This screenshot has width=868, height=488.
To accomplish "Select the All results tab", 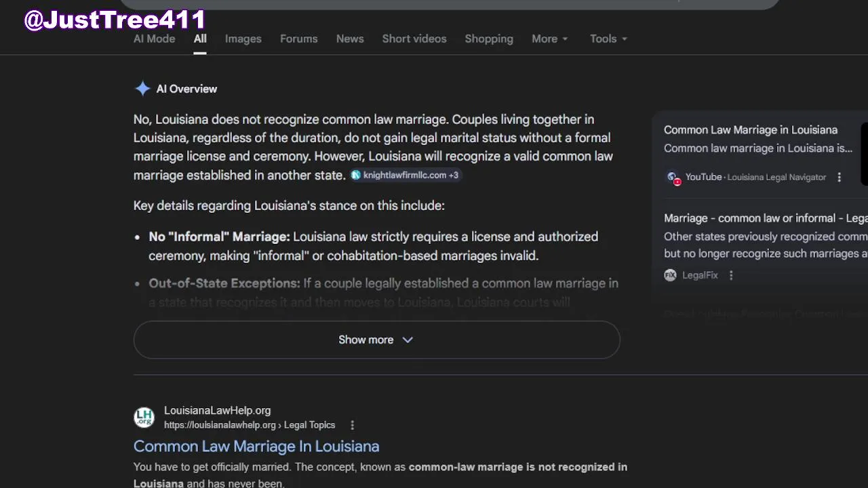I will [x=200, y=39].
